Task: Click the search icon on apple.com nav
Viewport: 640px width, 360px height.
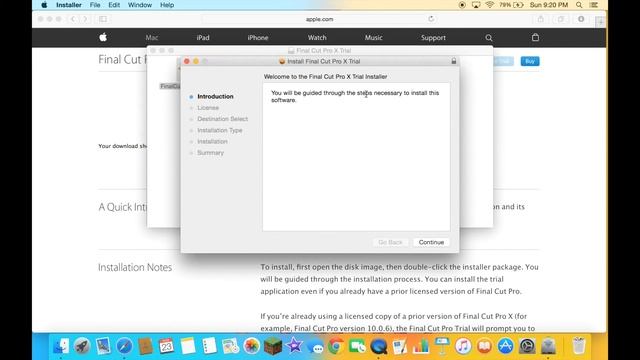Action: 489,38
